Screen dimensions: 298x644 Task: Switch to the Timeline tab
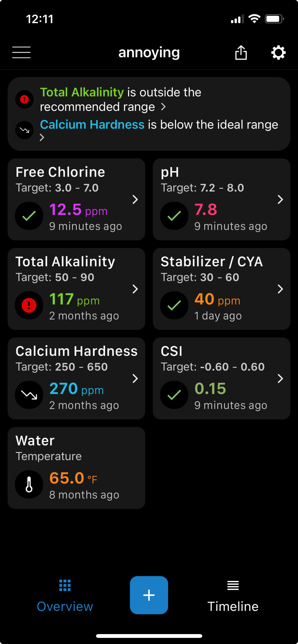click(233, 596)
